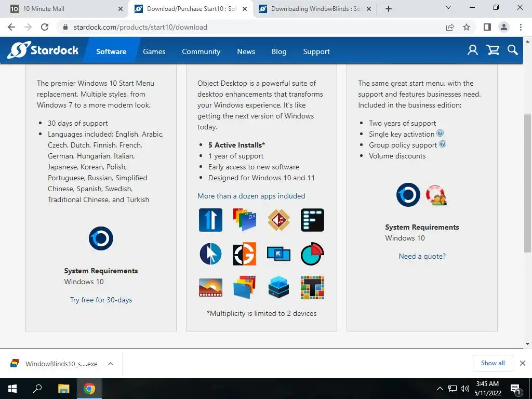Open the Blog menu item
Viewport: 532px width, 399px height.
279,51
